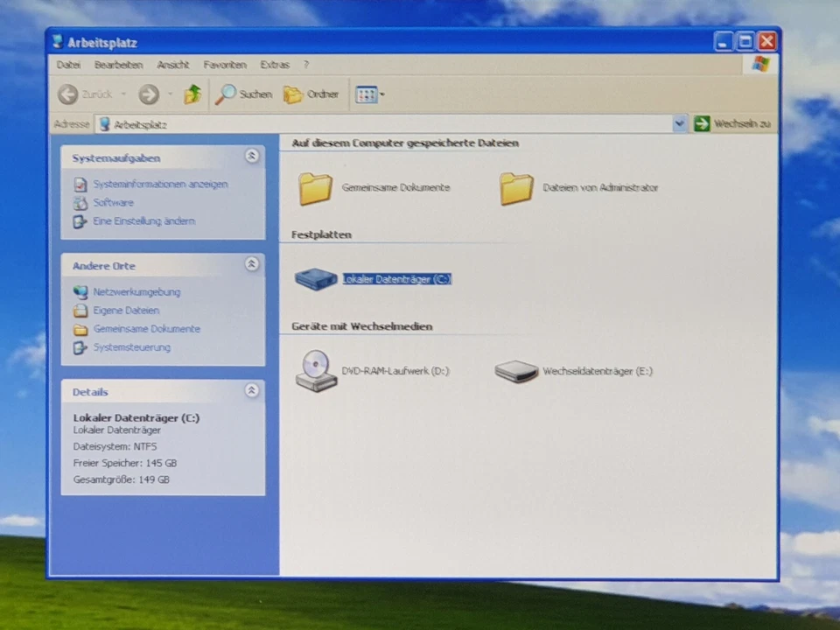
Task: Open Eigene Dateien link
Action: point(126,311)
